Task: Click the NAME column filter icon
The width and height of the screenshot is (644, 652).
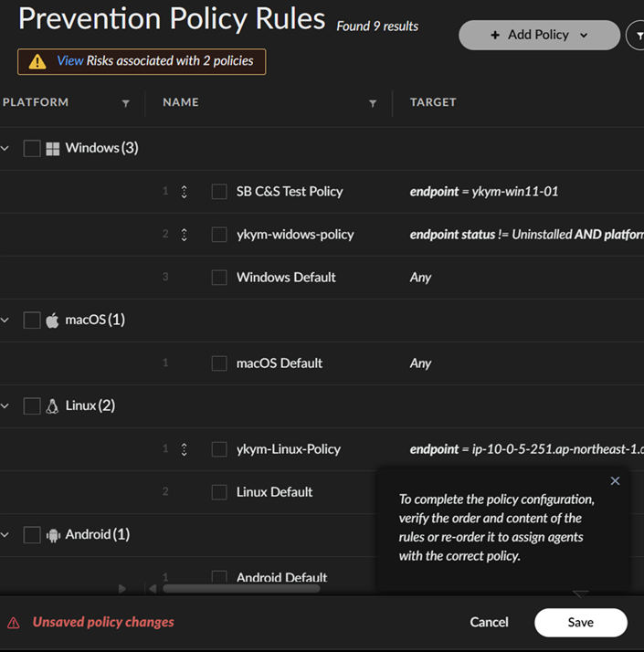Action: tap(373, 103)
